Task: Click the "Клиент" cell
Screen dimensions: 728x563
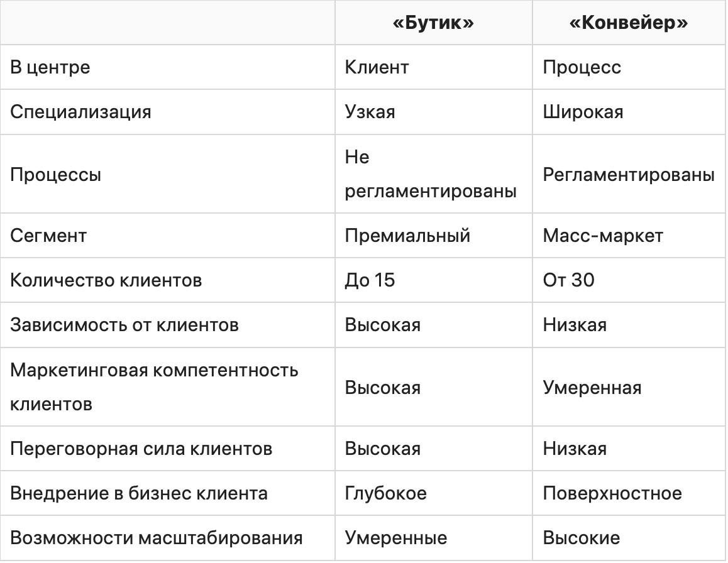Action: (377, 67)
